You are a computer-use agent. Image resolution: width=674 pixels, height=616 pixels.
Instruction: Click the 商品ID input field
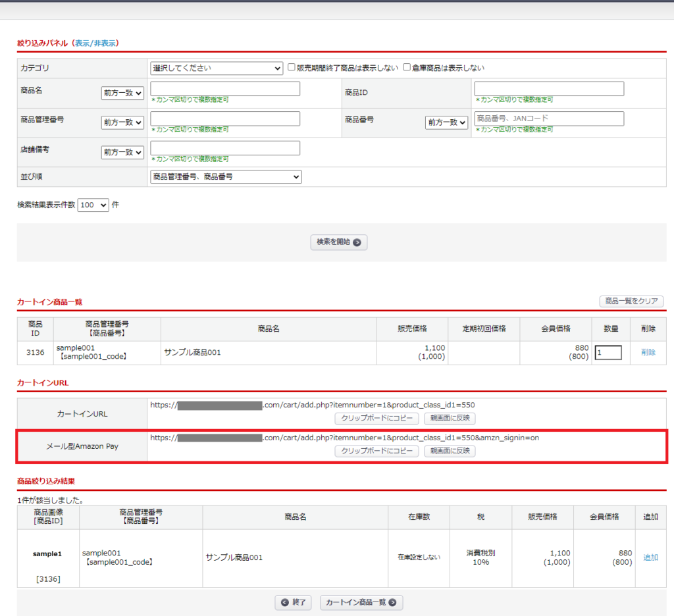549,89
